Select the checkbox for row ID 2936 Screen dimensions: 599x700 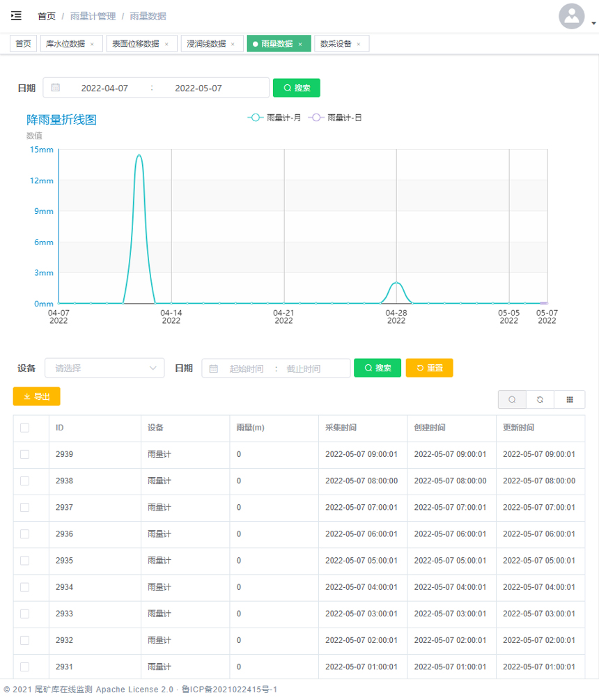[25, 534]
